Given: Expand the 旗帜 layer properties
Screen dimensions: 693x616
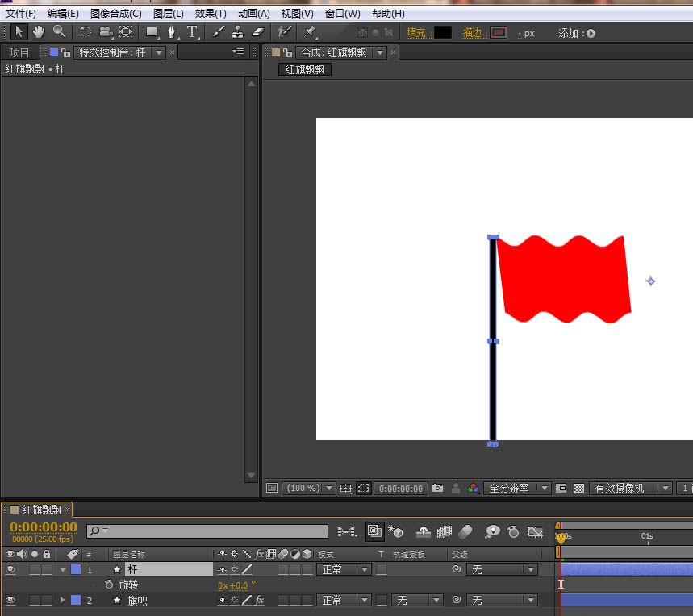Looking at the screenshot, I should pyautogui.click(x=62, y=600).
